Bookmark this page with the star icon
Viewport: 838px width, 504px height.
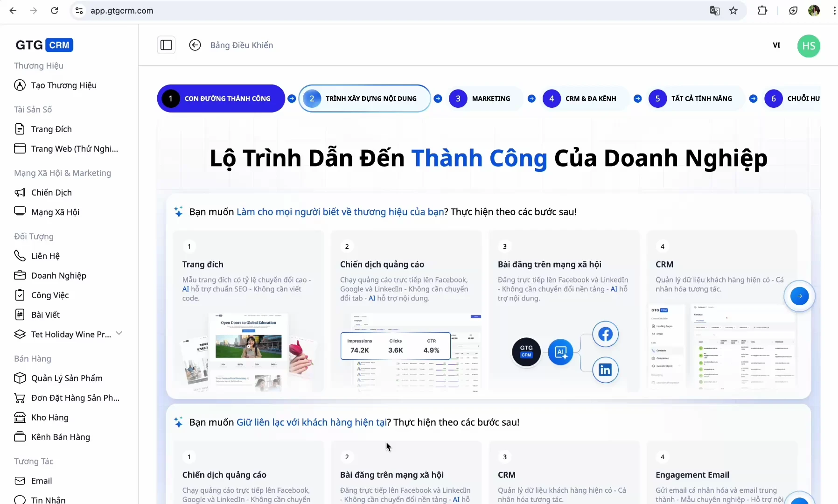click(733, 11)
